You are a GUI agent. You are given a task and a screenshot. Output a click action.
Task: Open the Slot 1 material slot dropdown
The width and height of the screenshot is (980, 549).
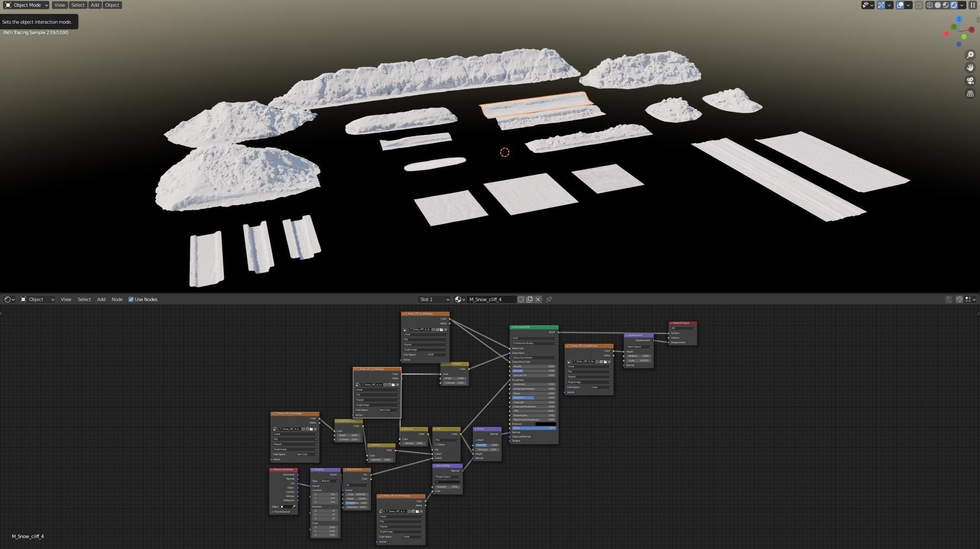click(434, 299)
